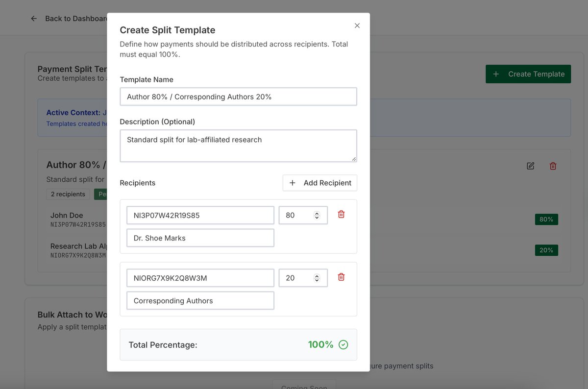Click the Template Name input field
This screenshot has width=588, height=389.
click(238, 97)
